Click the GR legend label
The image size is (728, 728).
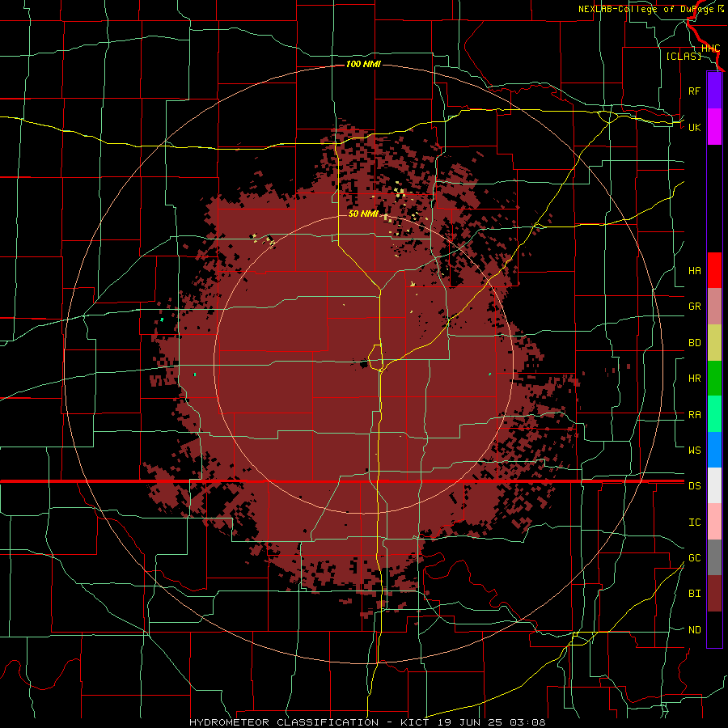point(694,307)
